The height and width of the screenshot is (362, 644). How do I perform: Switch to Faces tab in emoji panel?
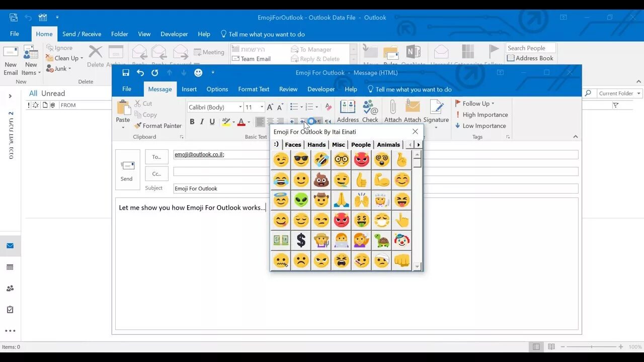[x=293, y=145]
